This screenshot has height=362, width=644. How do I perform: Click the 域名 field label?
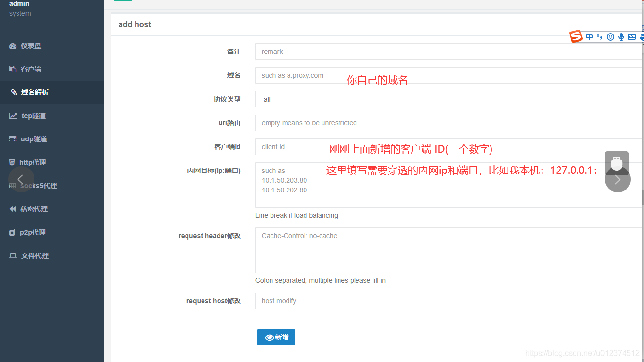pyautogui.click(x=234, y=75)
